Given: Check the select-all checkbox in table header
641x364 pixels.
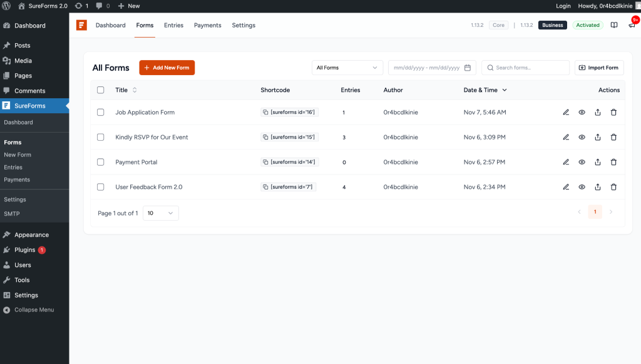Looking at the screenshot, I should (101, 90).
